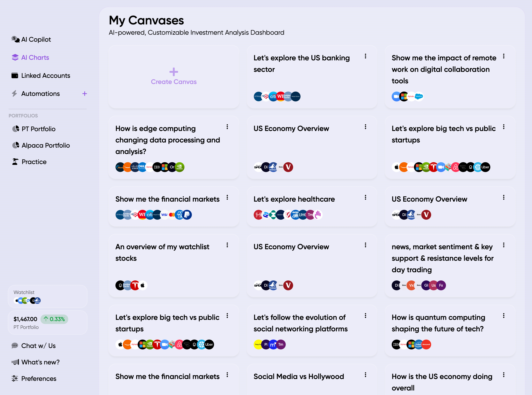Add a new automation with plus icon
This screenshot has width=532, height=395.
point(84,93)
